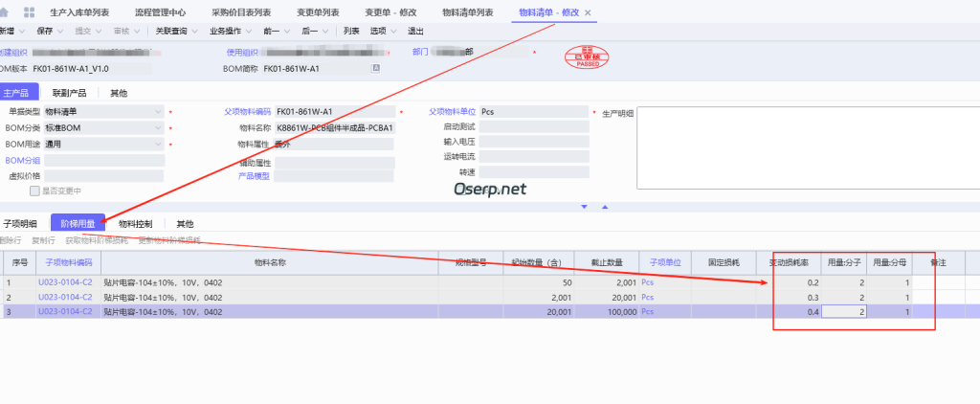
Task: Expand the 提交 dropdown arrow
Action: [x=99, y=32]
